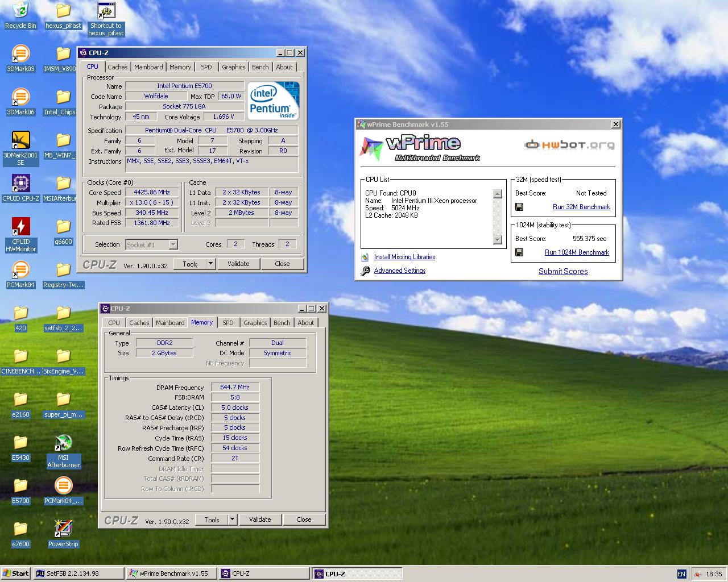The height and width of the screenshot is (582, 728).
Task: Launch the CPUID CPU-Z desktop icon
Action: [20, 188]
